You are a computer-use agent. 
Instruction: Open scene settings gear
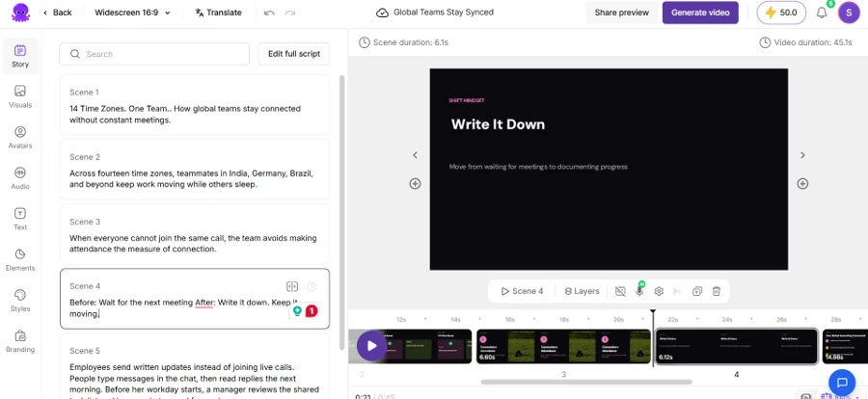pos(658,291)
